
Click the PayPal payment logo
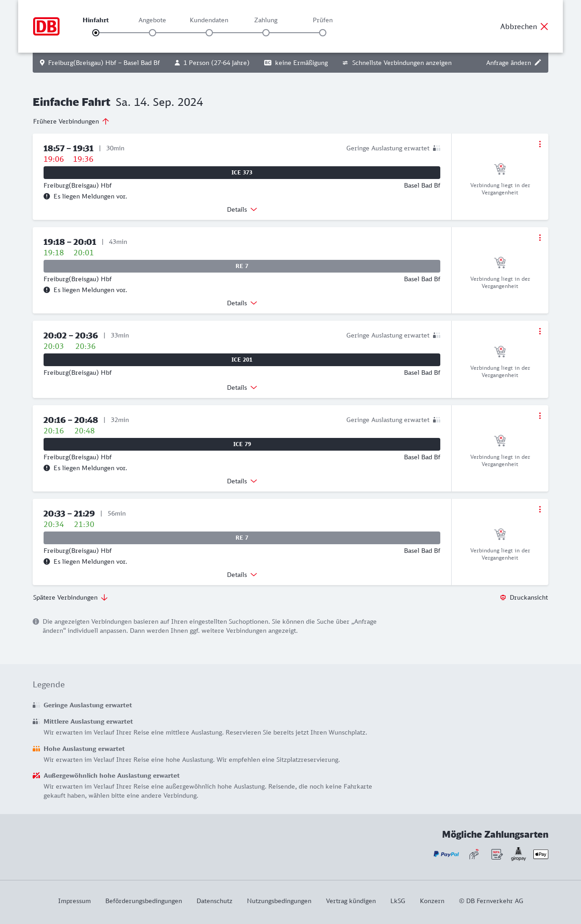click(446, 854)
